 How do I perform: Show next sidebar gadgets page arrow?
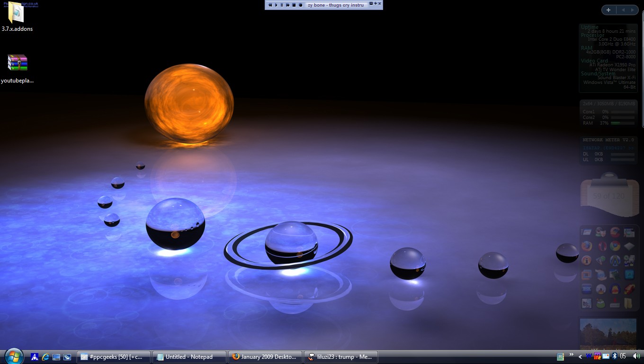pos(632,10)
